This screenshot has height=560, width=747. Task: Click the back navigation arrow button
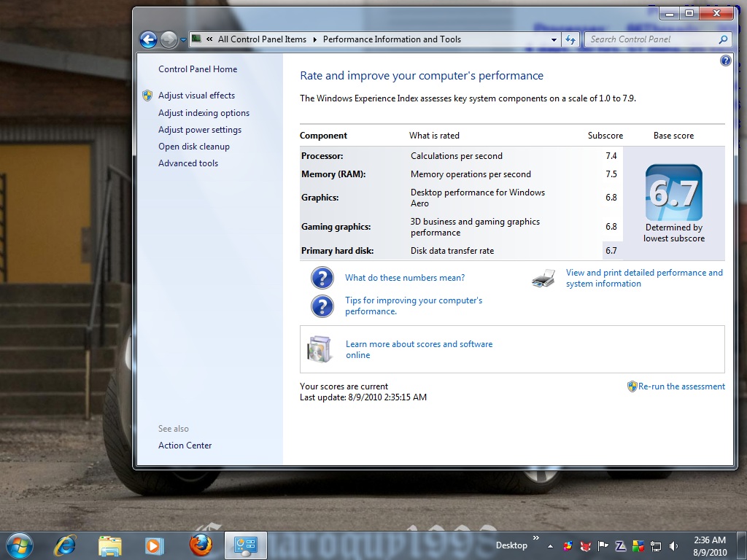click(x=148, y=39)
